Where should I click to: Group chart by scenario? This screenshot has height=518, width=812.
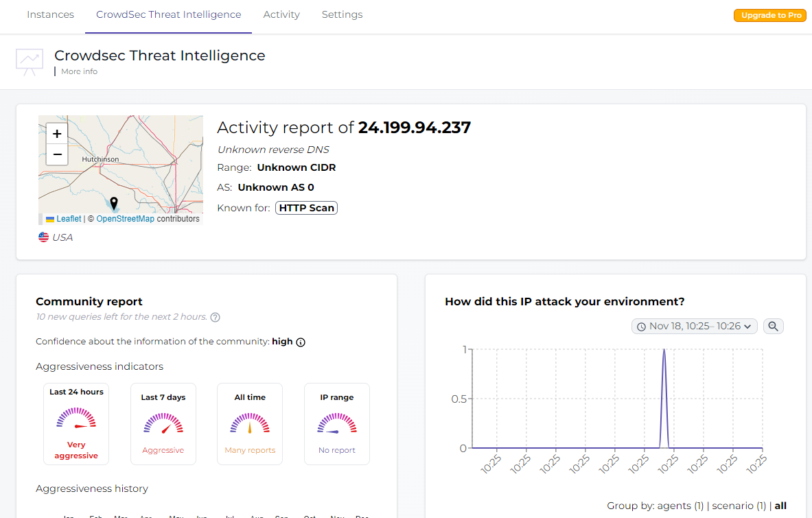(x=739, y=506)
